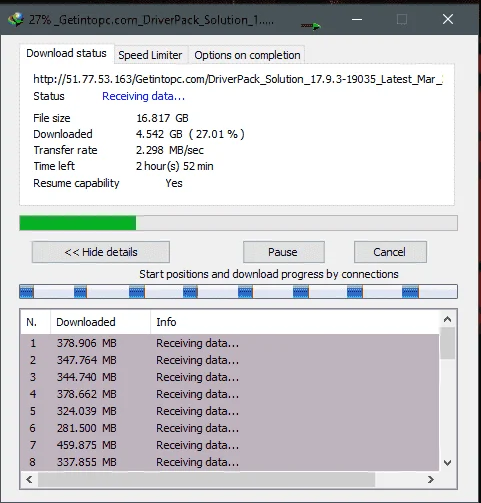Click the Resume capability Yes value
This screenshot has height=503, width=481.
click(174, 183)
